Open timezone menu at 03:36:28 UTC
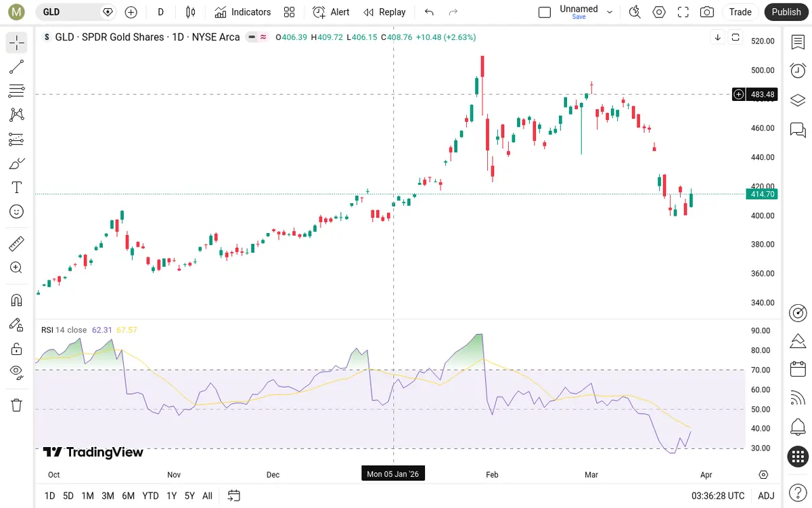812x508 pixels. 718,496
